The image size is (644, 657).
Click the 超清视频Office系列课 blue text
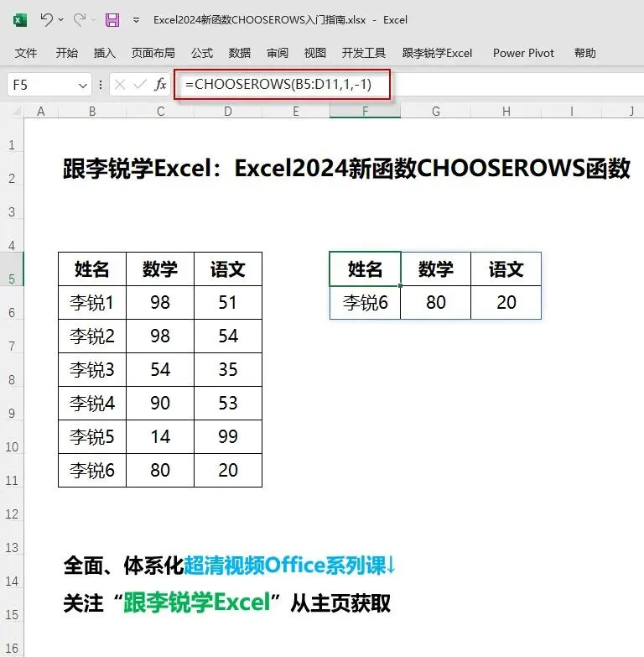(285, 566)
